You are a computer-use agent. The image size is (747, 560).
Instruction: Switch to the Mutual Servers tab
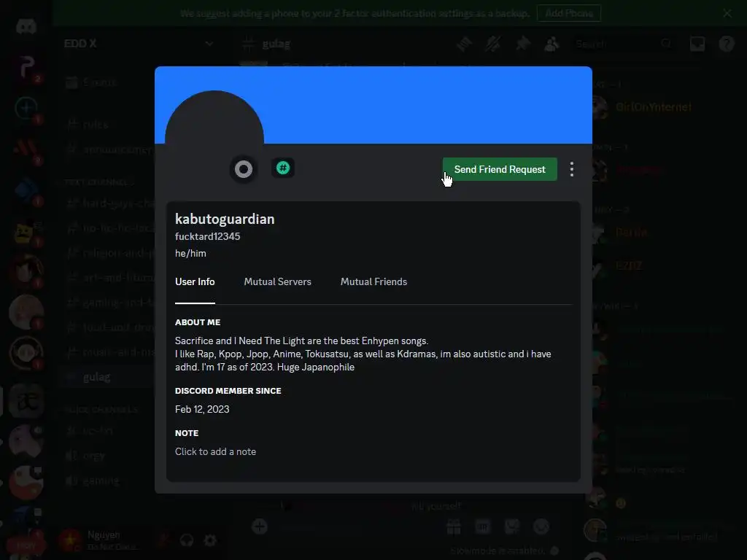pos(277,282)
